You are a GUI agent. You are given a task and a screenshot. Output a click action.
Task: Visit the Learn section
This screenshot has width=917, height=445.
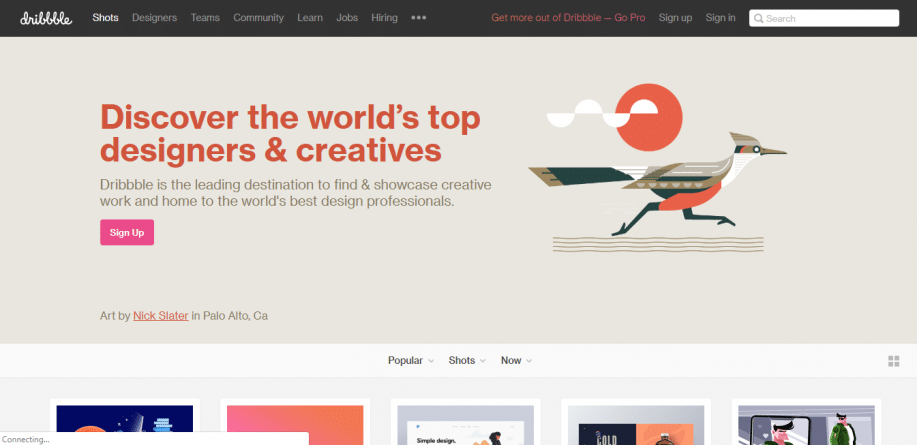[x=310, y=18]
